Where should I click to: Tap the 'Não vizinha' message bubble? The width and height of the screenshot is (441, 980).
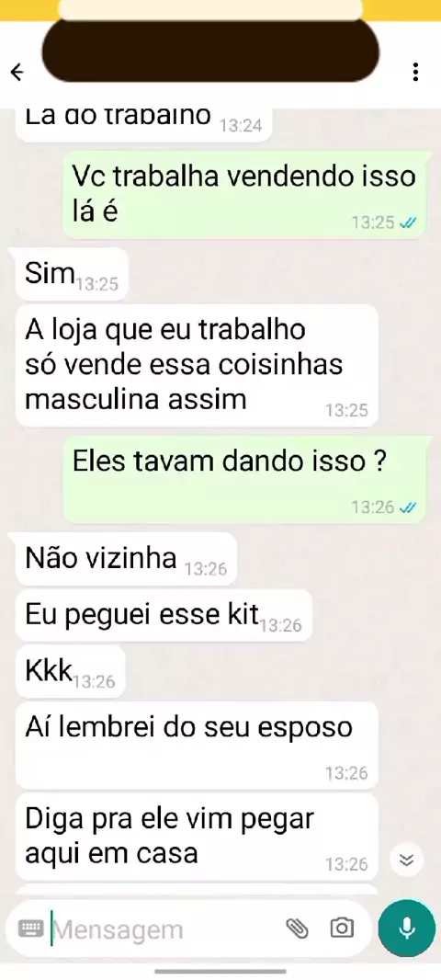coord(126,559)
